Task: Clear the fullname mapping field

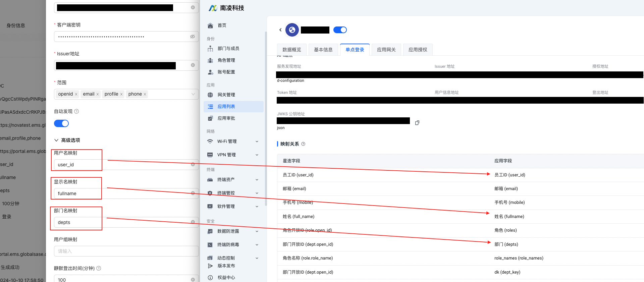Action: [x=193, y=193]
